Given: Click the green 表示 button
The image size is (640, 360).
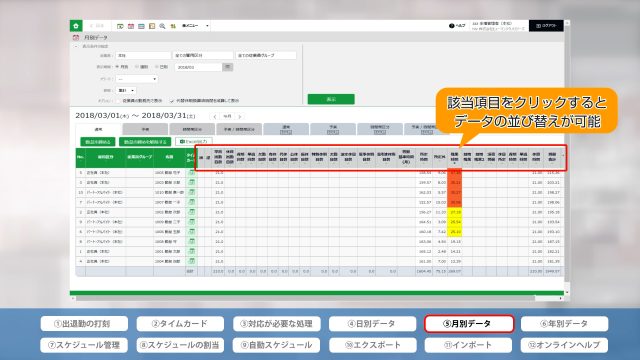Looking at the screenshot, I should point(331,99).
